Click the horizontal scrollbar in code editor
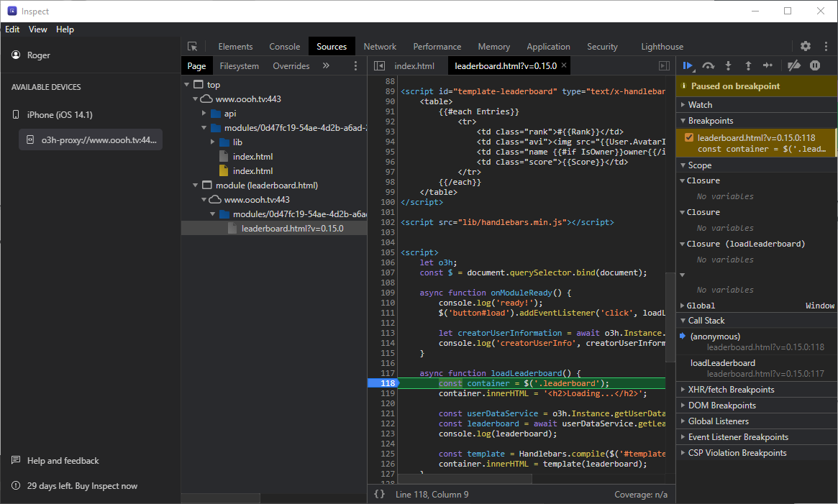This screenshot has height=504, width=838. point(464,478)
